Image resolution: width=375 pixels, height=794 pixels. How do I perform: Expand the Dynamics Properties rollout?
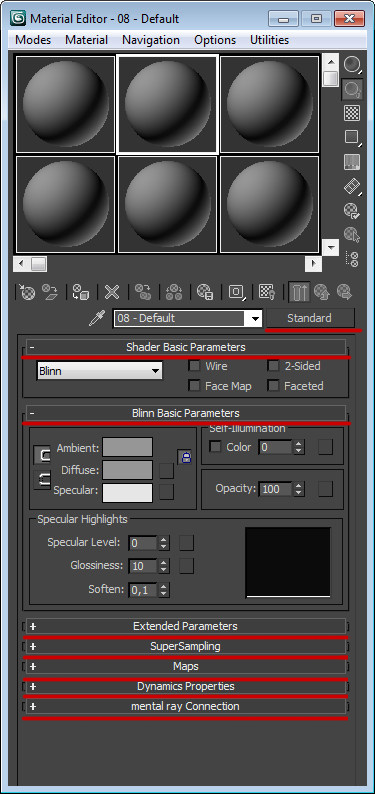pos(185,687)
